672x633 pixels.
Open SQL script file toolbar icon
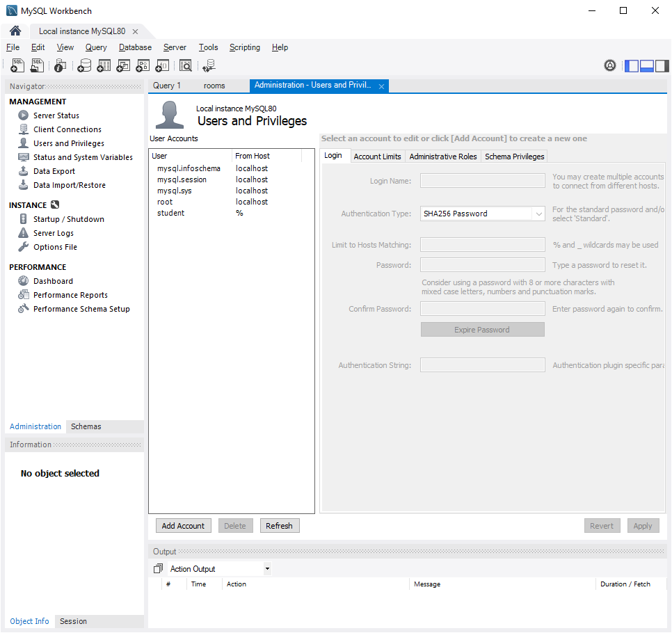(38, 65)
